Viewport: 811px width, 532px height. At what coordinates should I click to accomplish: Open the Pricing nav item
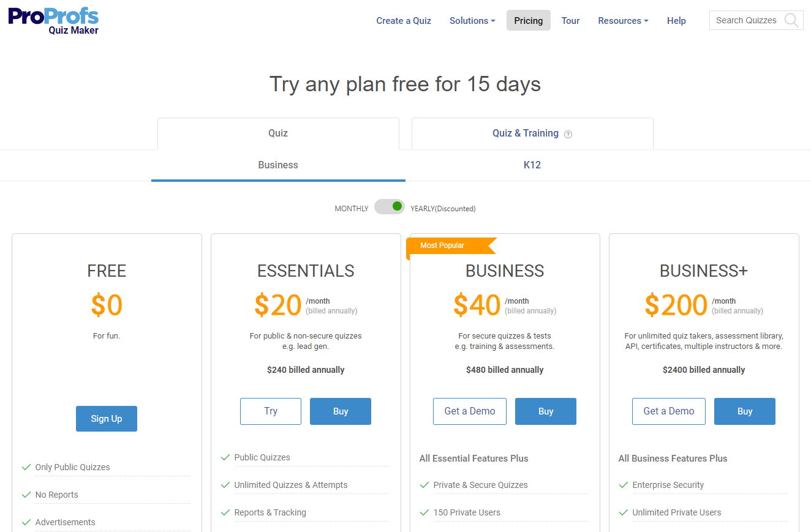528,20
